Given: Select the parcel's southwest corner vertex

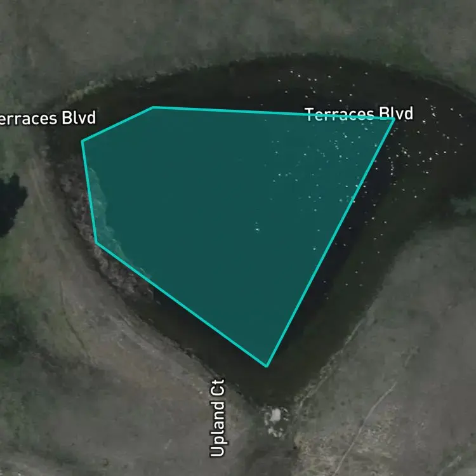Looking at the screenshot, I should pos(96,242).
